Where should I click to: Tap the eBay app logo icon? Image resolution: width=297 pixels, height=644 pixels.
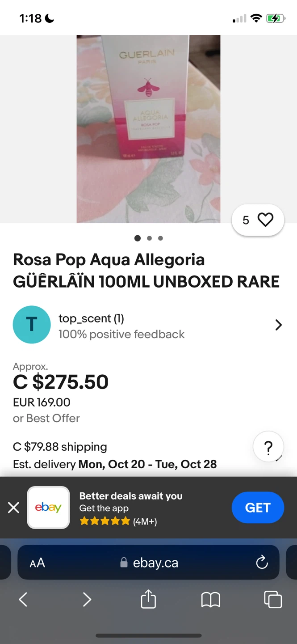click(48, 508)
